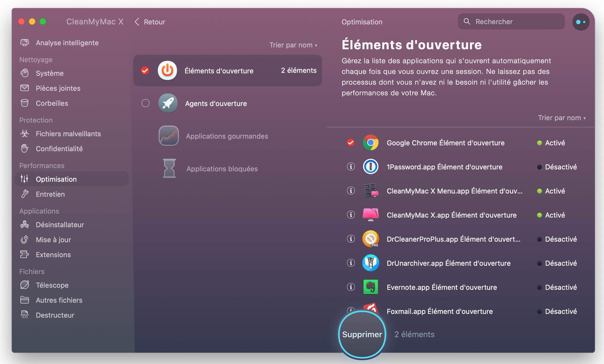Image resolution: width=604 pixels, height=364 pixels.
Task: Toggle CleanMyMac X Menu.app Activé status
Action: [x=551, y=191]
